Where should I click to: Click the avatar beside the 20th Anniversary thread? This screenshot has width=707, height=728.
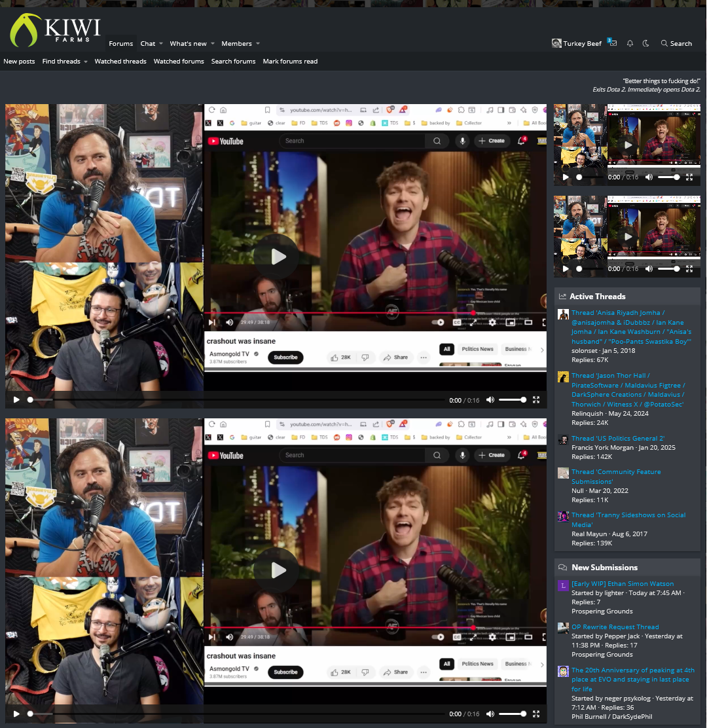pyautogui.click(x=563, y=671)
